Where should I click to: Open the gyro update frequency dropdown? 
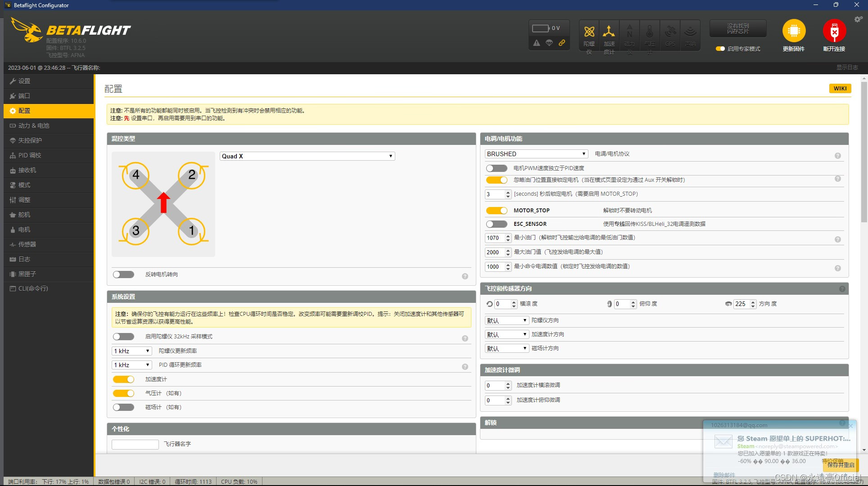[x=131, y=351]
